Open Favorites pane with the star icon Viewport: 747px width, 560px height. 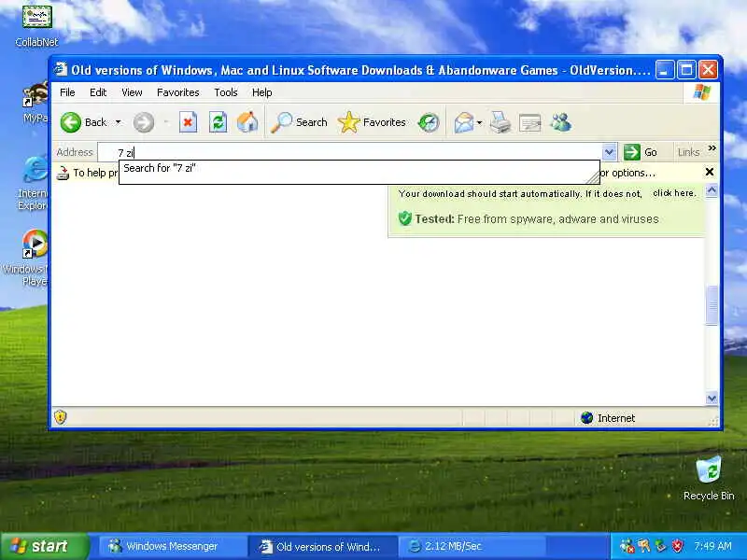pyautogui.click(x=372, y=122)
